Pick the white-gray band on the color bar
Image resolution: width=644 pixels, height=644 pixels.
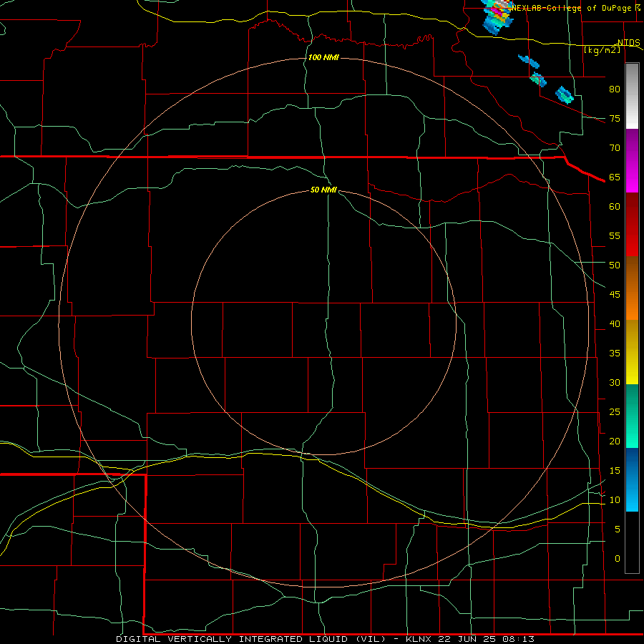[632, 96]
